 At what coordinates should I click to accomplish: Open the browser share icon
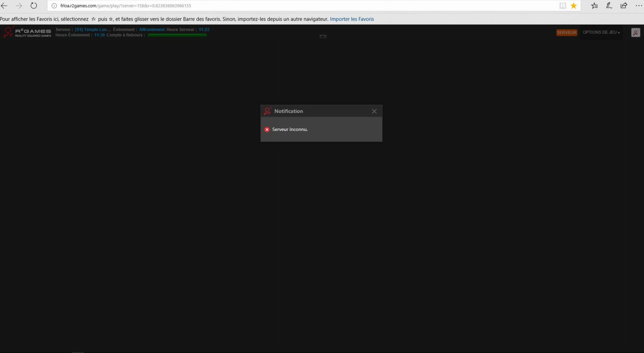[x=623, y=6]
